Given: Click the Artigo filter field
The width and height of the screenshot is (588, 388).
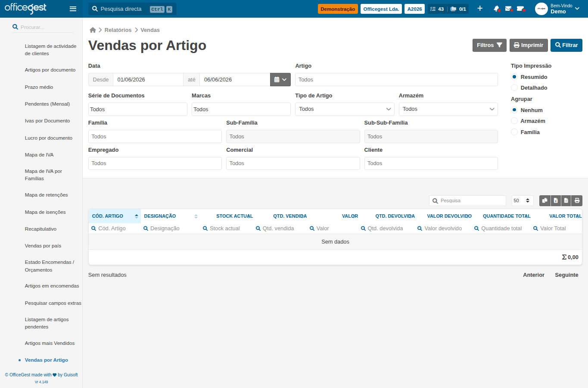Looking at the screenshot, I should click(x=396, y=79).
